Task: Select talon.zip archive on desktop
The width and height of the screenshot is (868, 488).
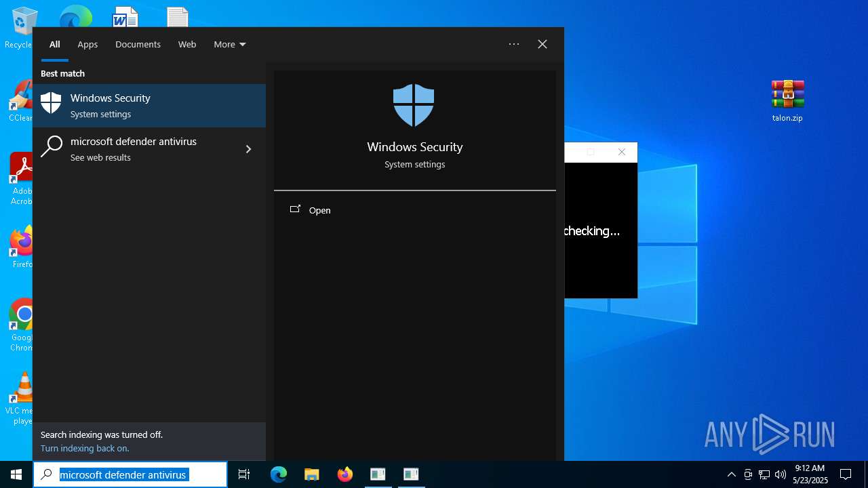Action: click(x=787, y=101)
